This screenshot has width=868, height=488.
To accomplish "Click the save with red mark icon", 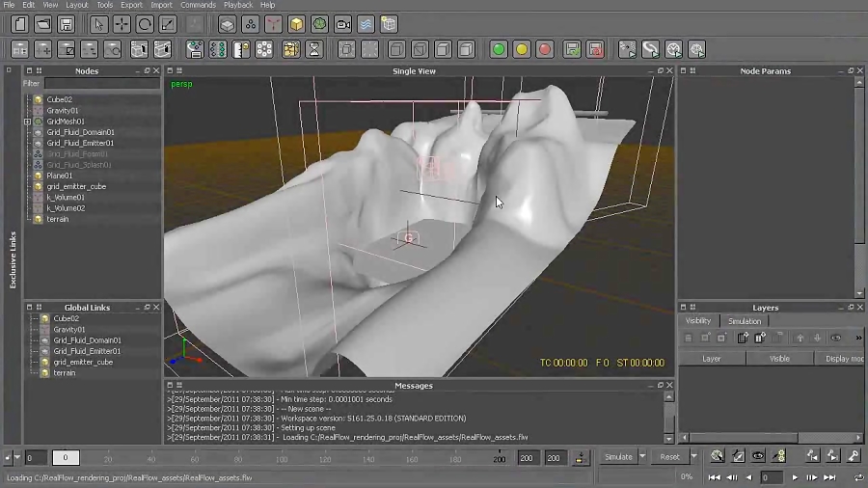I will 595,50.
